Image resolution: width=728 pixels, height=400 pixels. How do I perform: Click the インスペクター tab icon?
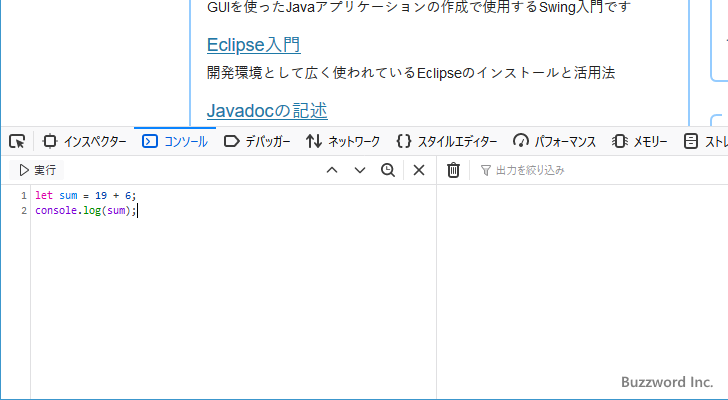49,141
